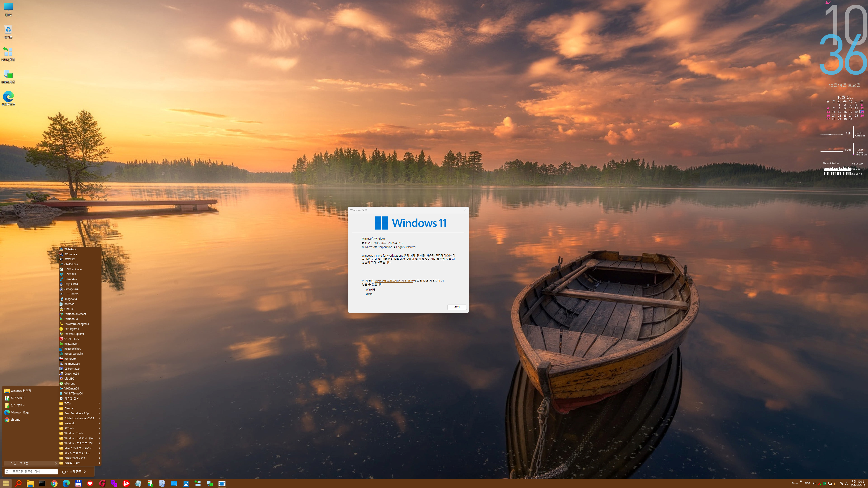Expand the PETools folder submenu
The height and width of the screenshot is (488, 868).
(x=80, y=428)
